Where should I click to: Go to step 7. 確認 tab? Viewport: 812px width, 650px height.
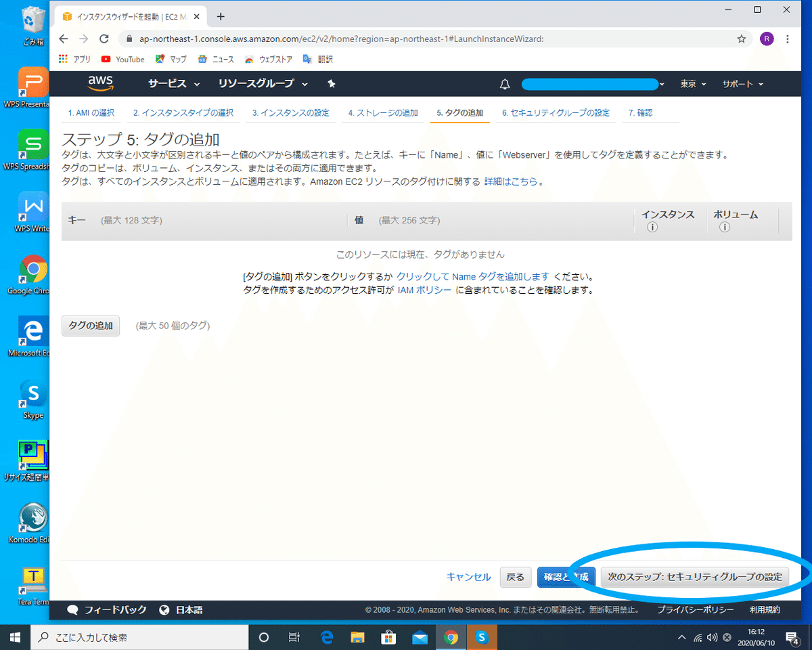coord(640,113)
